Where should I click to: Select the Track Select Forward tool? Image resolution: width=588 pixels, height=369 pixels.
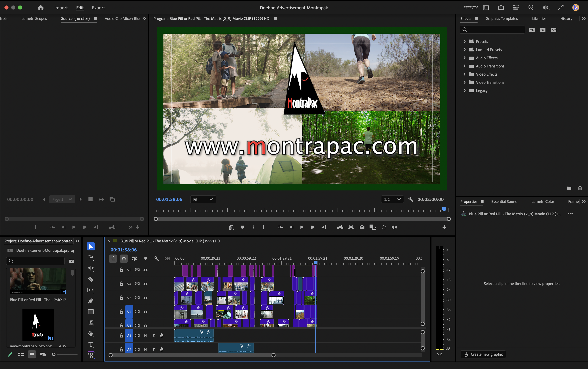(x=91, y=257)
